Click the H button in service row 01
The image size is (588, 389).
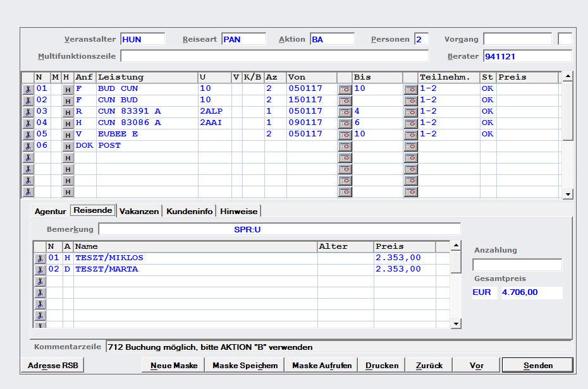68,90
